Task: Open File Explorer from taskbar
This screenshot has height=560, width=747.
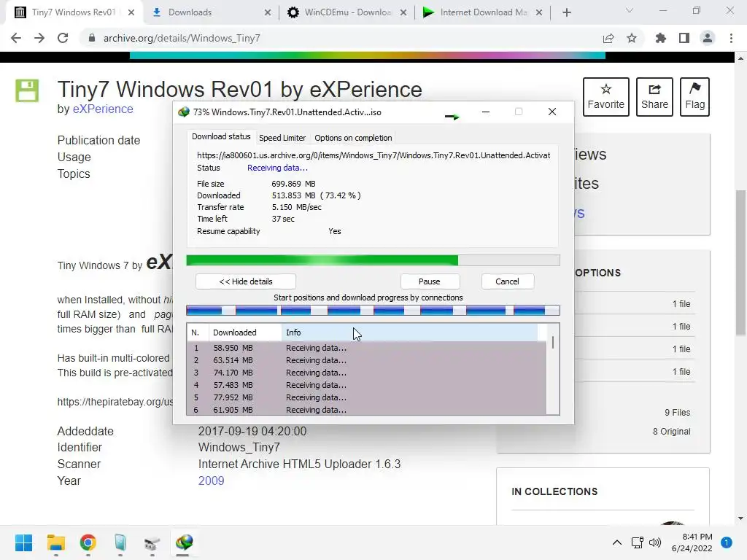Action: pos(55,542)
